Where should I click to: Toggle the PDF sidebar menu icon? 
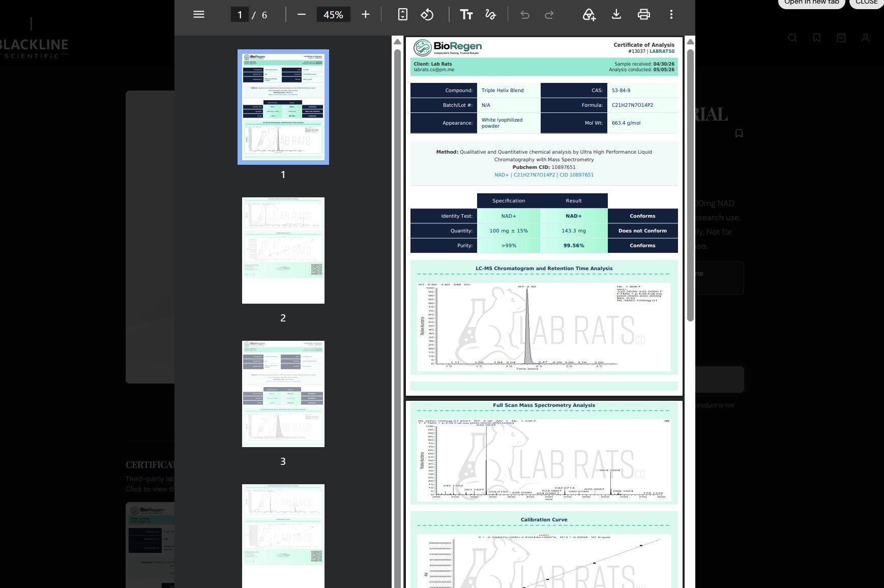[199, 15]
